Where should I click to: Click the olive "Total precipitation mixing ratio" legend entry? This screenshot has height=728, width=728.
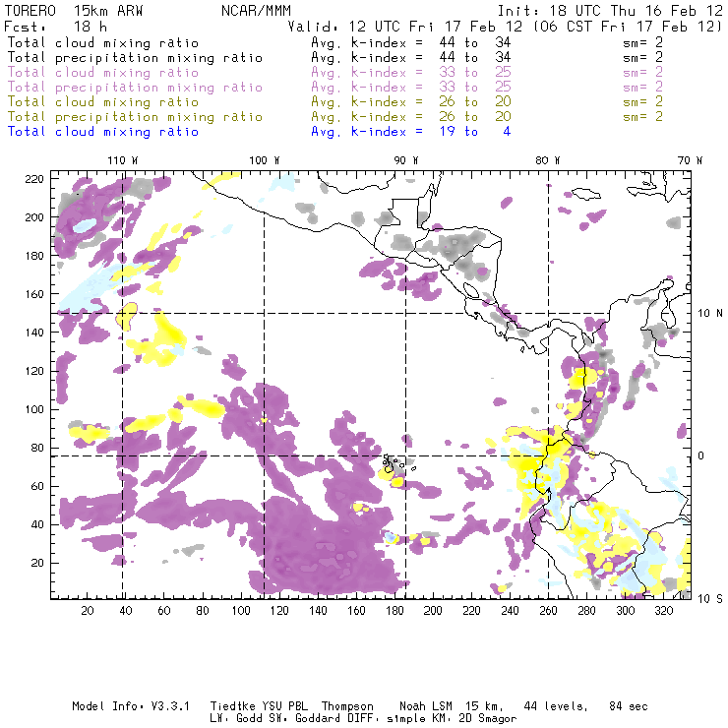tap(135, 117)
